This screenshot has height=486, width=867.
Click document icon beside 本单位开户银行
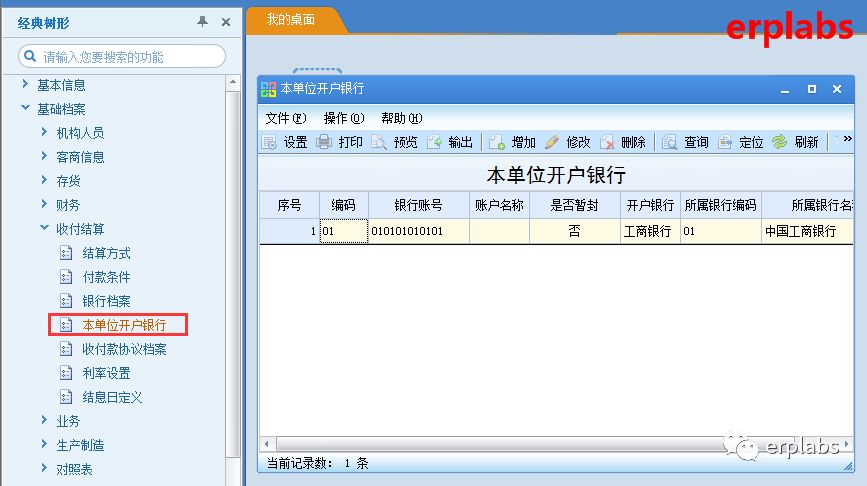pos(66,325)
